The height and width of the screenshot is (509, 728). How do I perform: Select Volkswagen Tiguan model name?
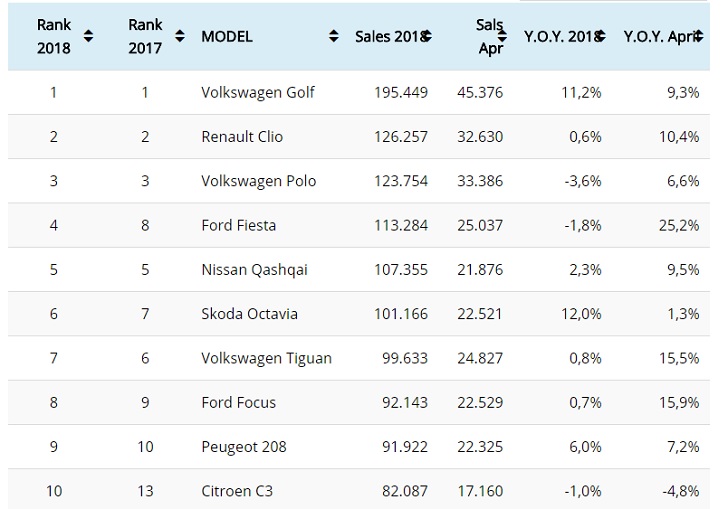[x=266, y=358]
